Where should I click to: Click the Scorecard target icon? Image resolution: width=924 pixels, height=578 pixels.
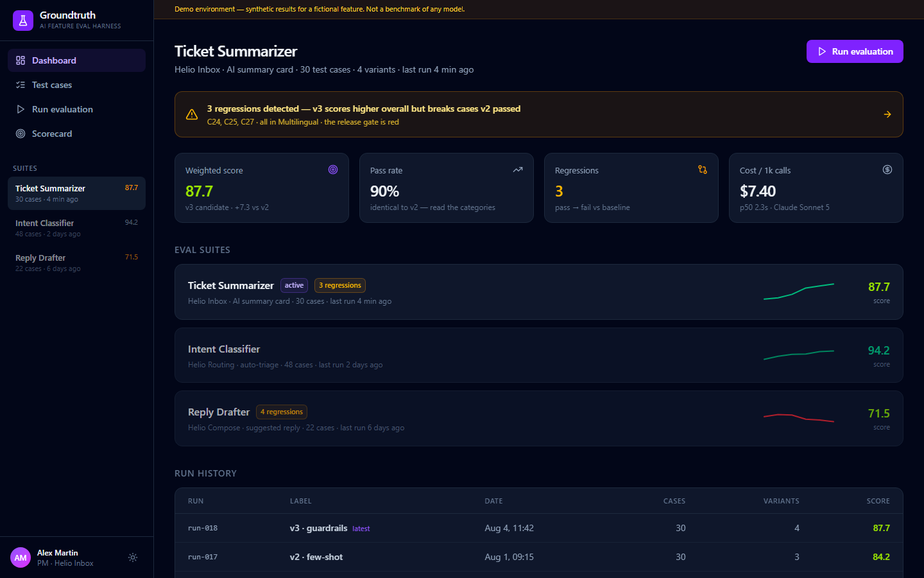(x=21, y=134)
